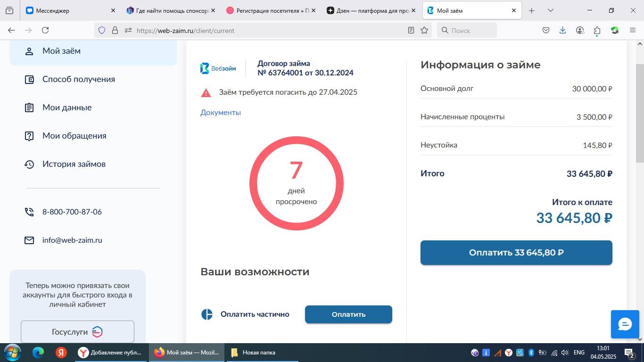Open Способ получения via its card icon
644x362 pixels.
tap(29, 79)
